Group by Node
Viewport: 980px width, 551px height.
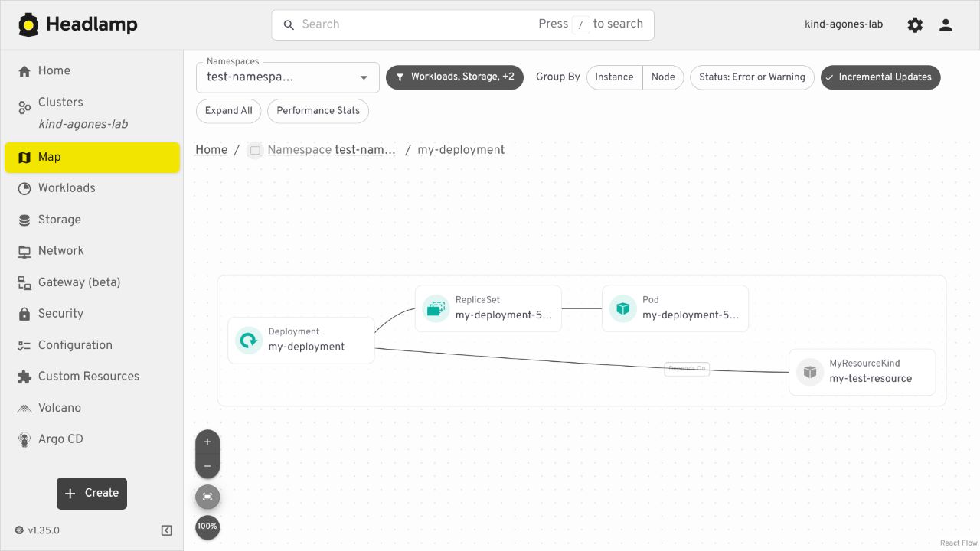(x=663, y=77)
